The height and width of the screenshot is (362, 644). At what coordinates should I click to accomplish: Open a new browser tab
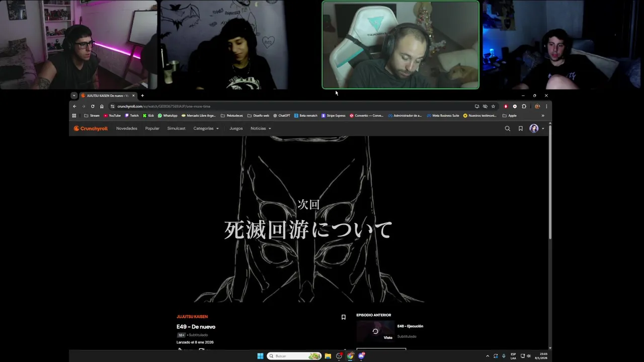click(142, 96)
